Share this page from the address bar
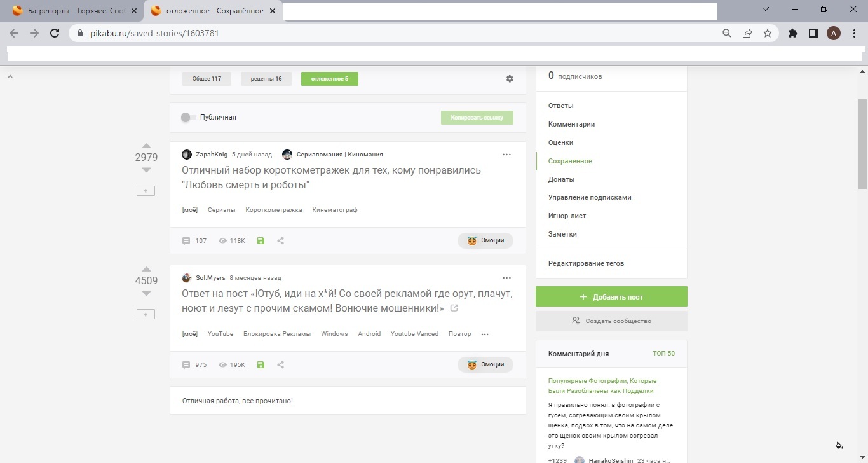 click(x=747, y=33)
